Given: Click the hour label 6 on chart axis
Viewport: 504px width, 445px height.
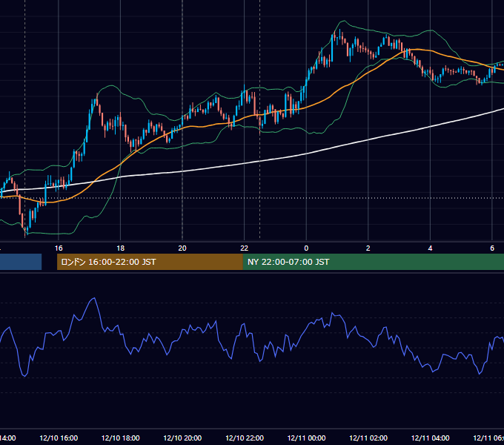Looking at the screenshot, I should (x=492, y=248).
